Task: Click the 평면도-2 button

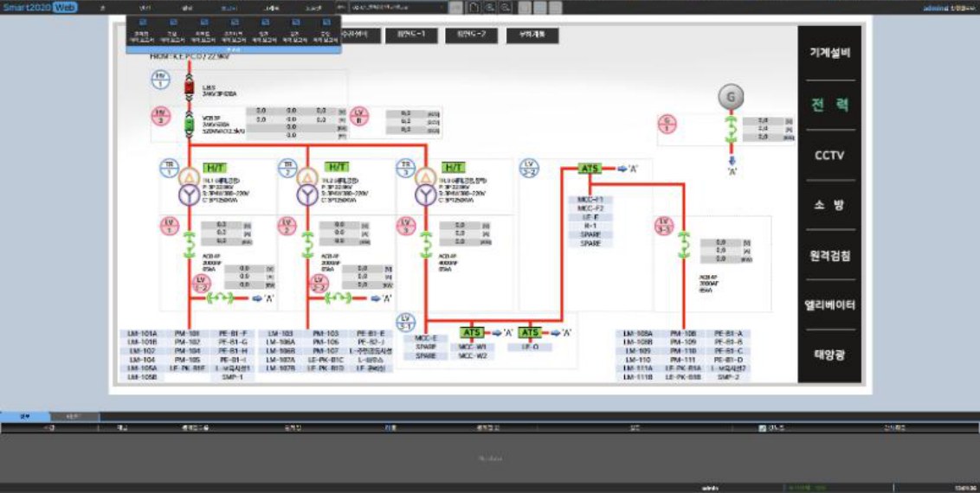Action: (471, 35)
